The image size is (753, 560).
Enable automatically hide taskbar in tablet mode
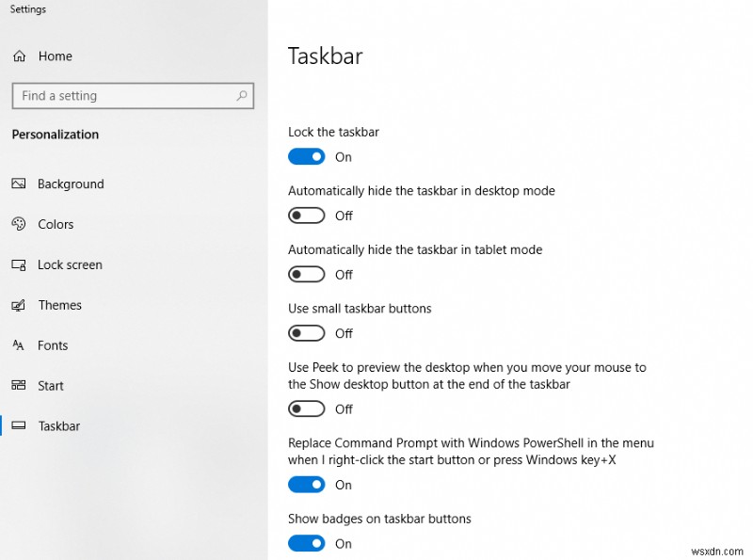306,274
